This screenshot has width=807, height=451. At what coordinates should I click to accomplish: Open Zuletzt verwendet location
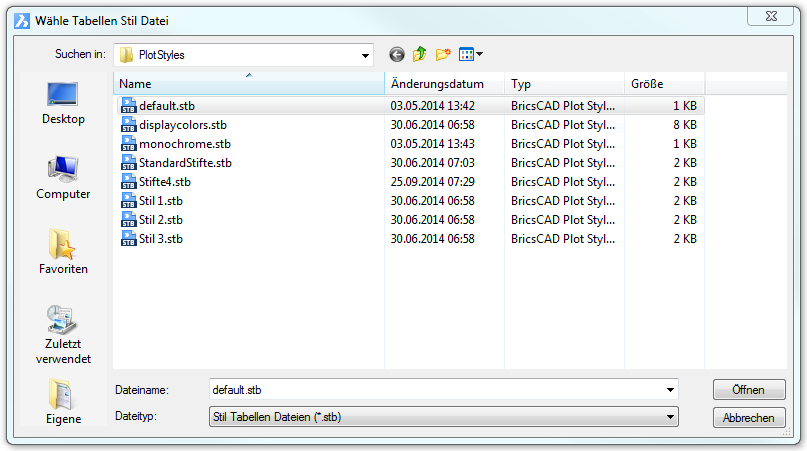[63, 334]
